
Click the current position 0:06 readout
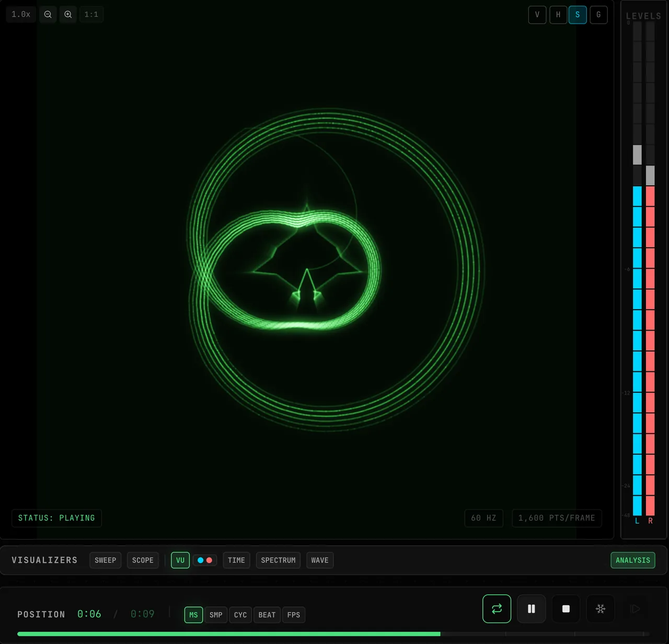click(x=89, y=614)
